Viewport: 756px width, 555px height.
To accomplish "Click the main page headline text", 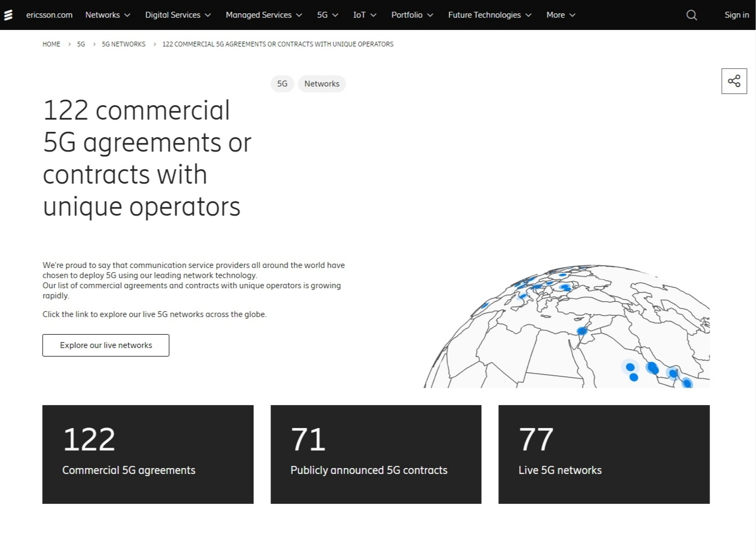I will pos(147,158).
